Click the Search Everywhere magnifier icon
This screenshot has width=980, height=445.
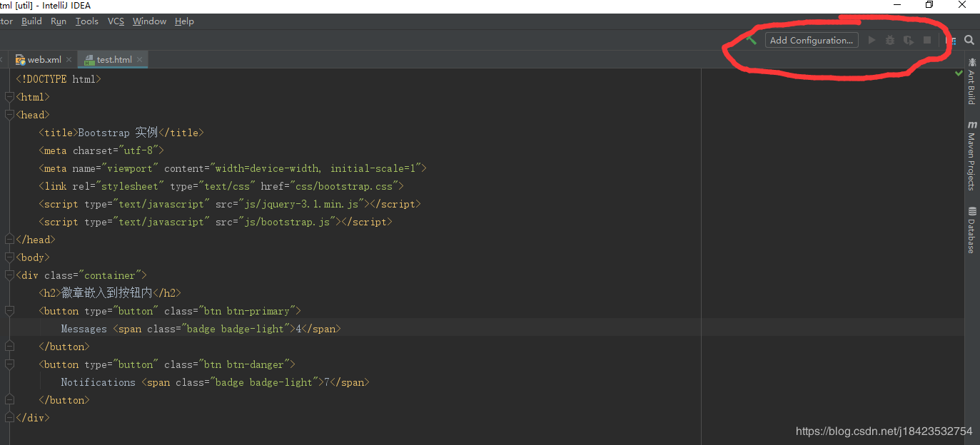coord(969,41)
